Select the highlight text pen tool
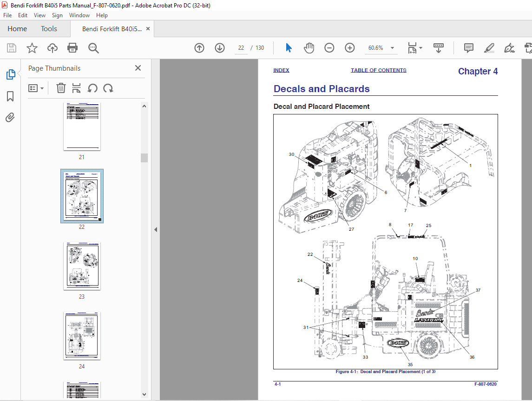Screen dimensions: 532x401 pos(489,48)
